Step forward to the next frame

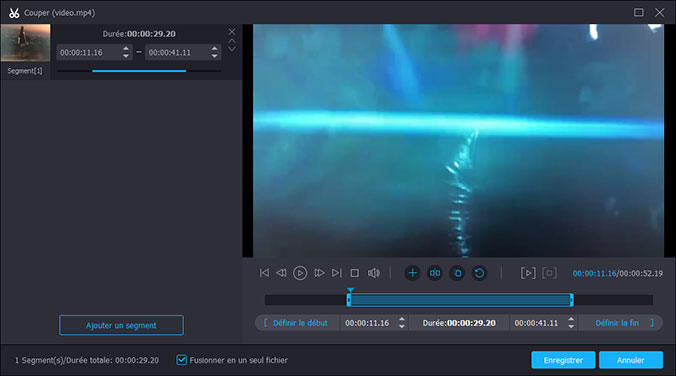point(319,273)
